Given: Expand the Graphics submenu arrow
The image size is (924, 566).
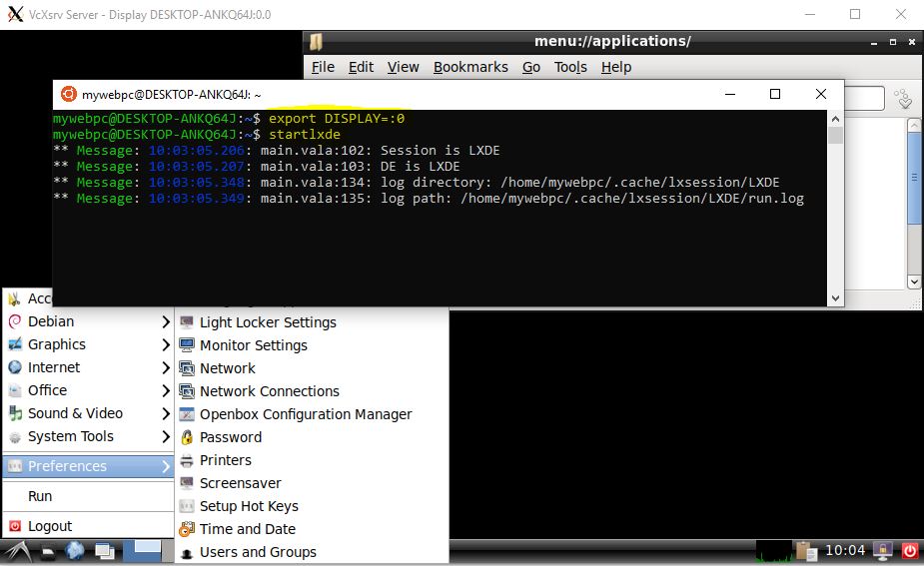Looking at the screenshot, I should coord(166,344).
